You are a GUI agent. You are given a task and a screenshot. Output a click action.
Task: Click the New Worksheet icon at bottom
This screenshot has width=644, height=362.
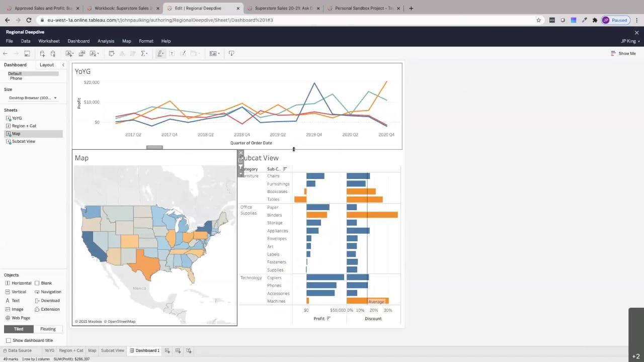coord(167,350)
